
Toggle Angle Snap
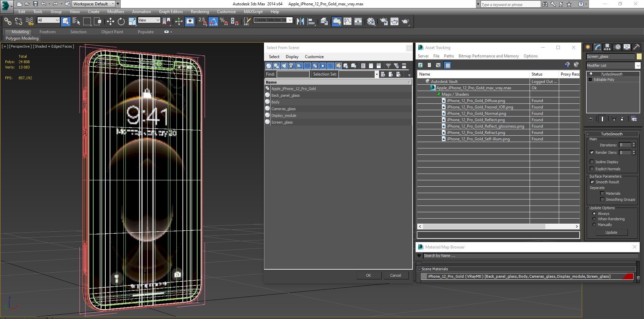coord(213,21)
